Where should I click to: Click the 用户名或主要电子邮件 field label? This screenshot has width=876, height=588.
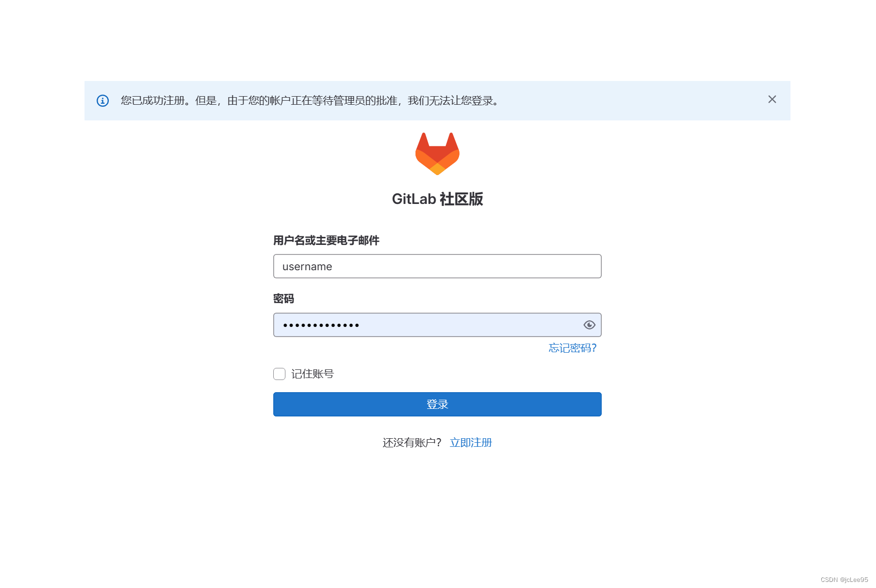(326, 240)
